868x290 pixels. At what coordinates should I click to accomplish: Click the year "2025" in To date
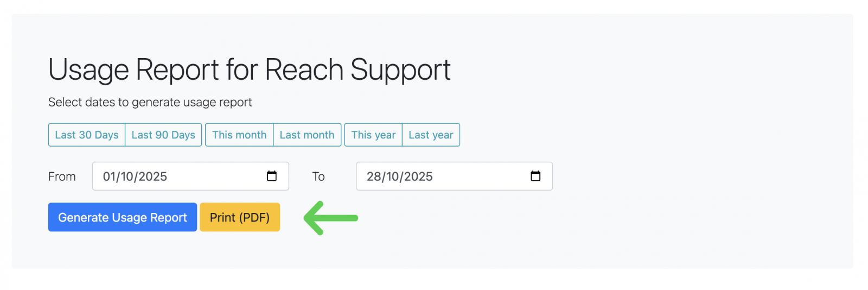(418, 176)
